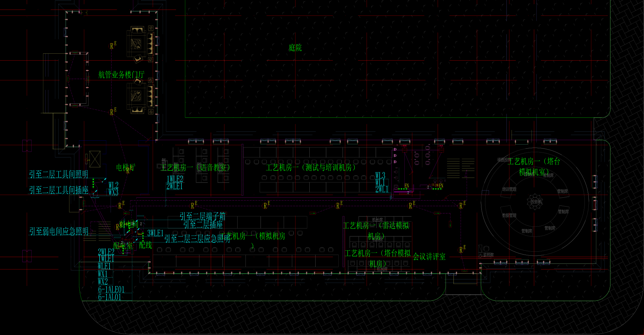This screenshot has width=644, height=335.
Task: Click the 航管业务楼门厅 room label
Action: click(x=121, y=75)
